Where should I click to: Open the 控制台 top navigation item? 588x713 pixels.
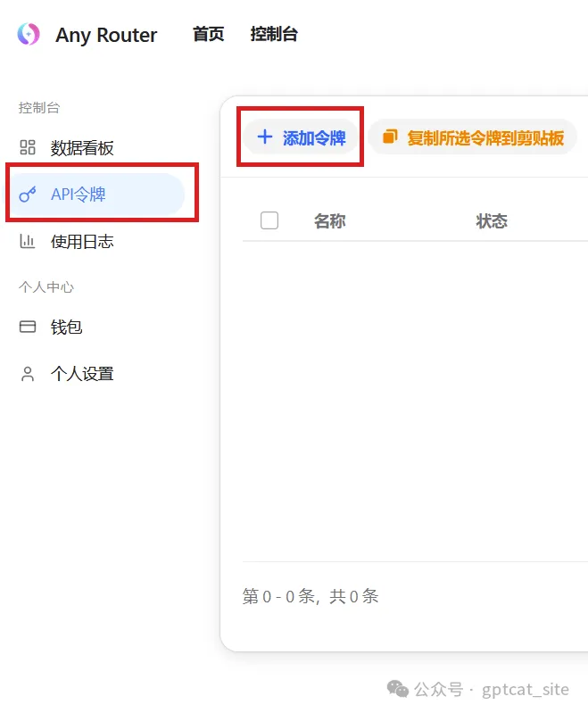point(274,34)
